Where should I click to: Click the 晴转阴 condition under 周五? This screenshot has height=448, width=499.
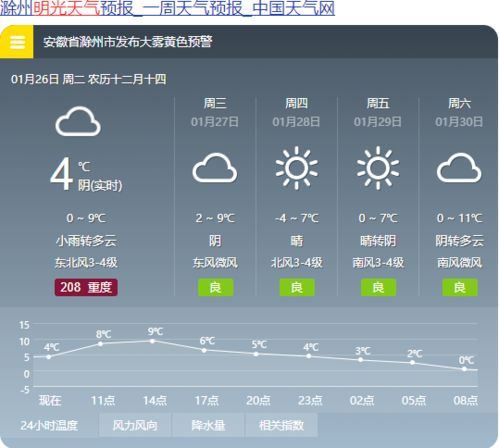pyautogui.click(x=378, y=240)
